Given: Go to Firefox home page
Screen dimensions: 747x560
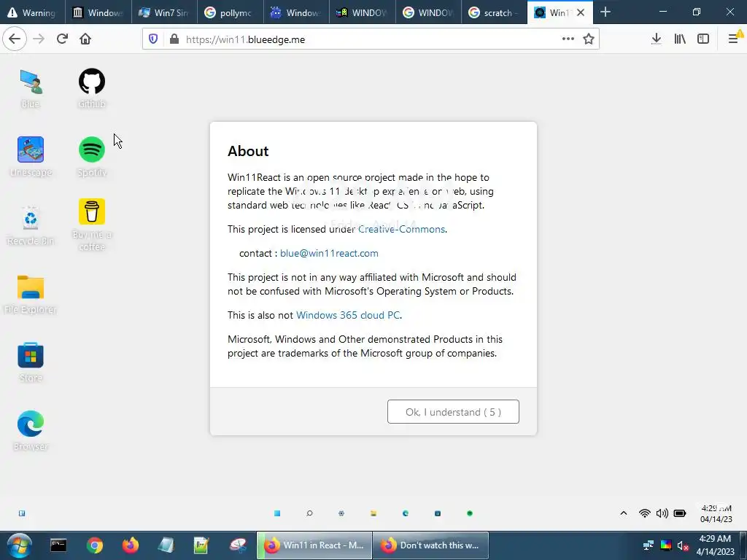Looking at the screenshot, I should tap(85, 39).
